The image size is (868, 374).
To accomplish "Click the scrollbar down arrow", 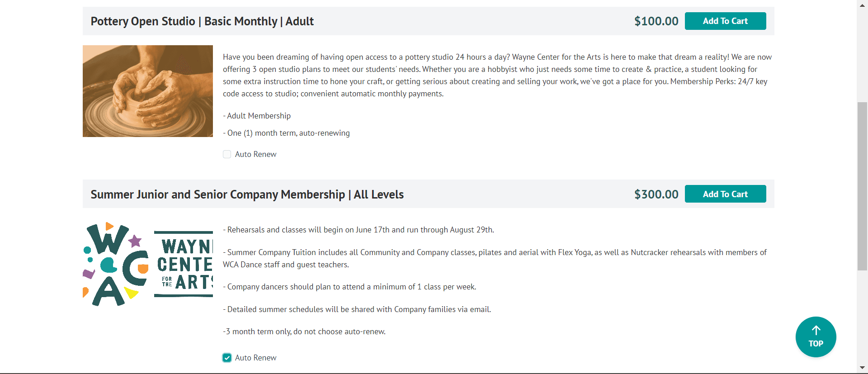I will [x=862, y=368].
